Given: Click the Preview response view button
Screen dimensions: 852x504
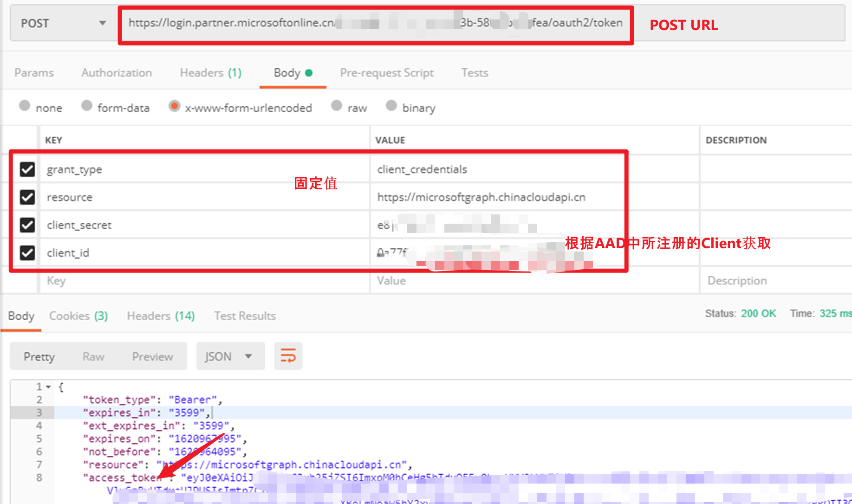Looking at the screenshot, I should (152, 356).
